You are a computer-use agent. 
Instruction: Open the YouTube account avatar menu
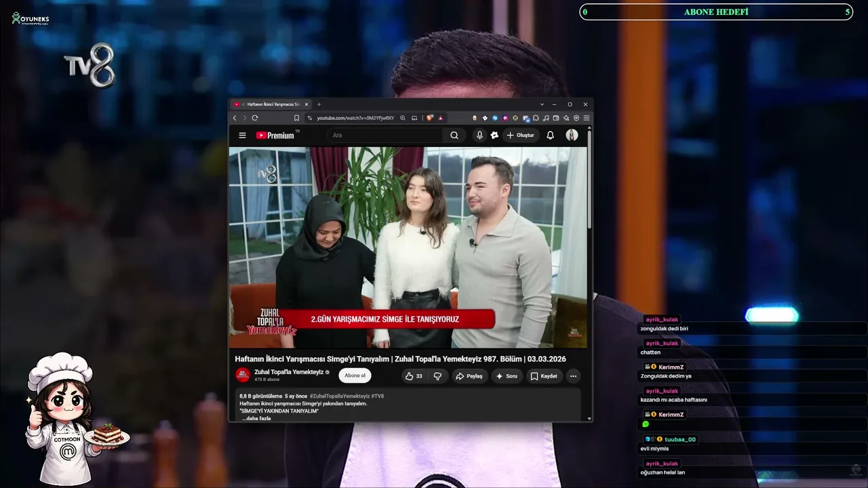572,136
